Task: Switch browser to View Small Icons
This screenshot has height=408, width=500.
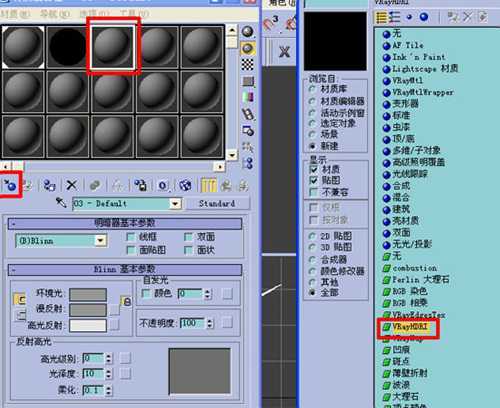Action: 409,17
